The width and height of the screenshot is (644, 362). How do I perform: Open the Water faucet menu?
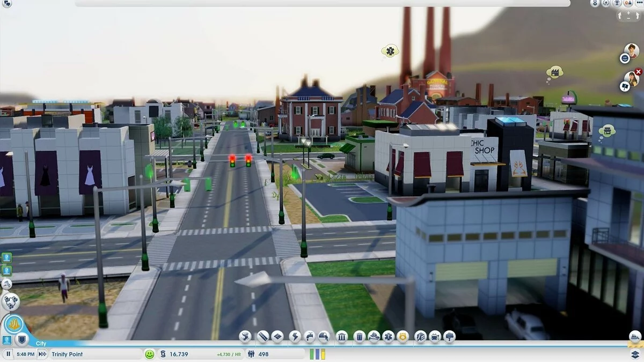(309, 336)
